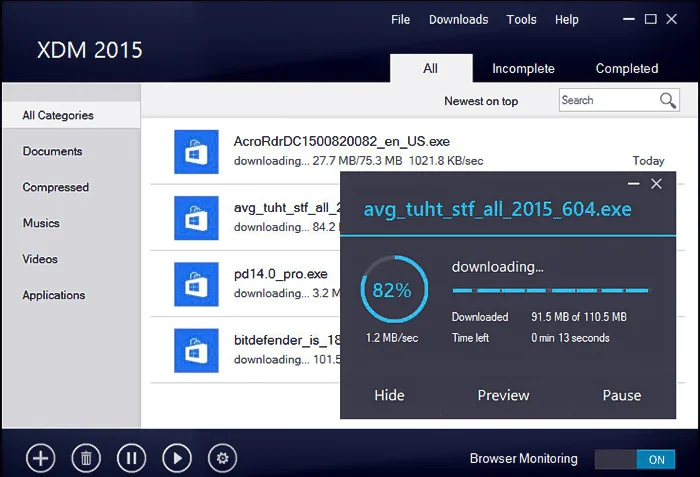Click the delete trash can icon
This screenshot has width=700, height=477.
pos(86,458)
